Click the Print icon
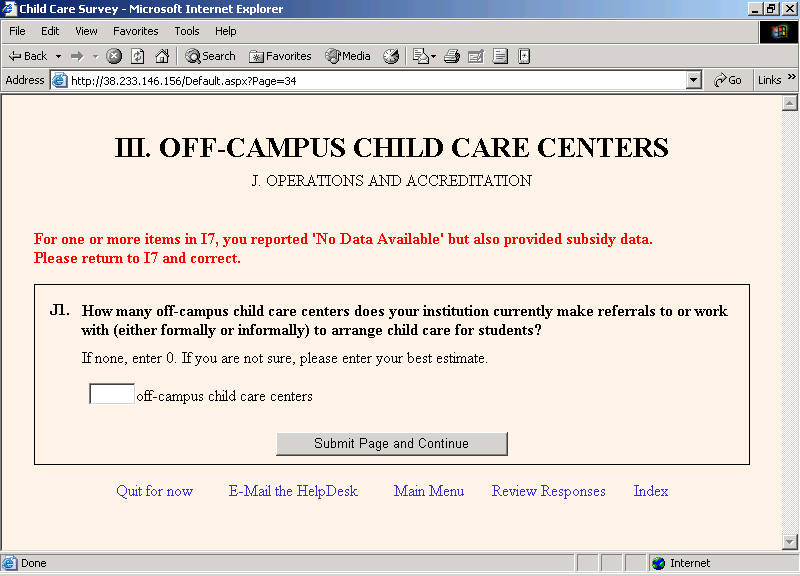This screenshot has height=576, width=800. click(452, 56)
